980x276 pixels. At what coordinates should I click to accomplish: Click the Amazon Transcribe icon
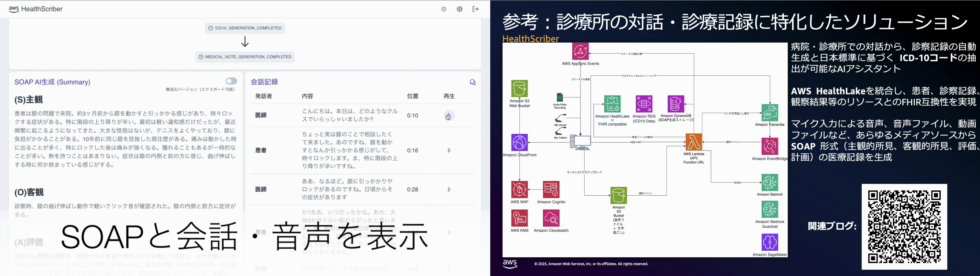click(x=770, y=113)
